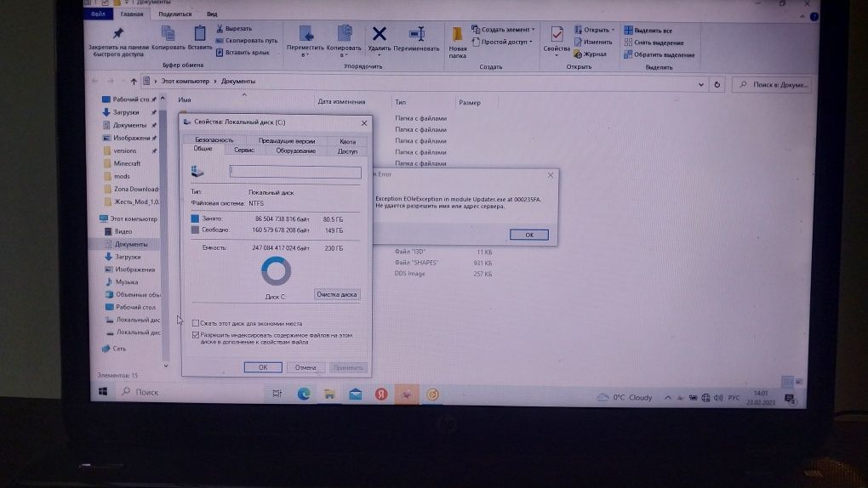
Task: Open the Security (Безопасность) tab
Action: pos(214,140)
